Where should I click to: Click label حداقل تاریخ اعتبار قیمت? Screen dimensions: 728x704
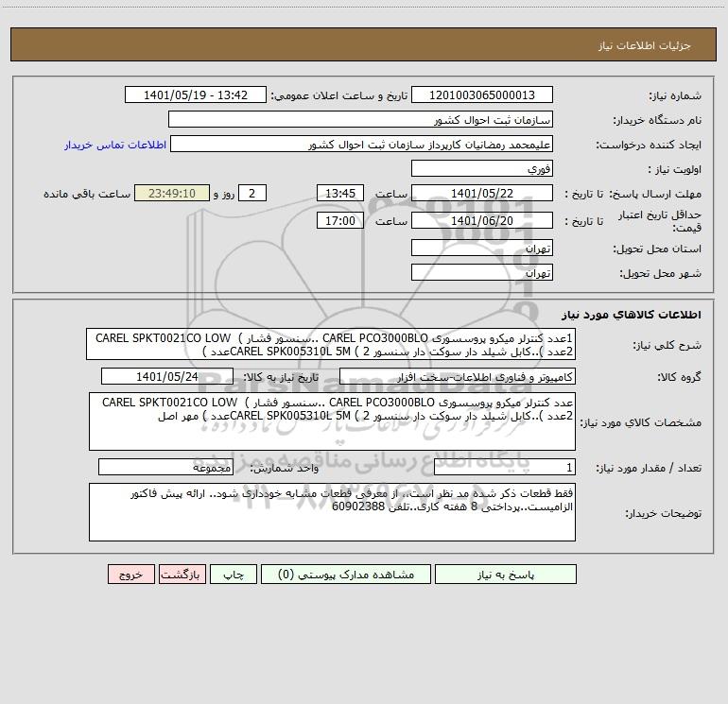tap(660, 221)
